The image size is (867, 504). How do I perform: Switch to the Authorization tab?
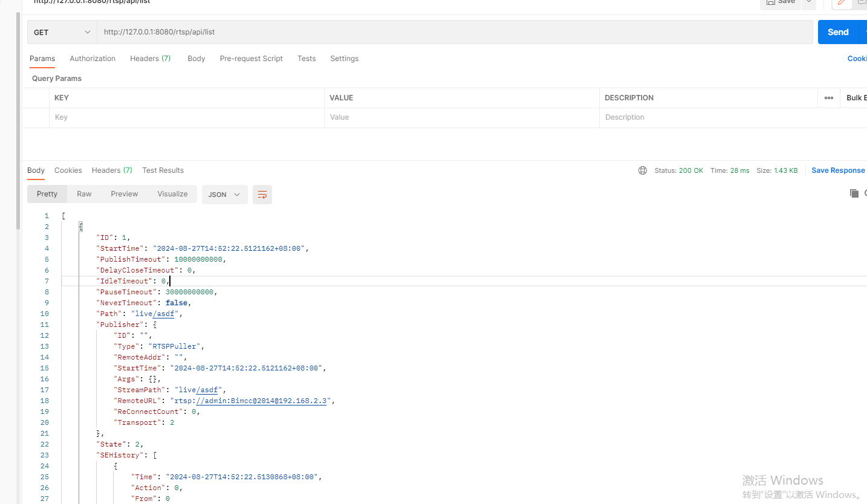tap(93, 59)
